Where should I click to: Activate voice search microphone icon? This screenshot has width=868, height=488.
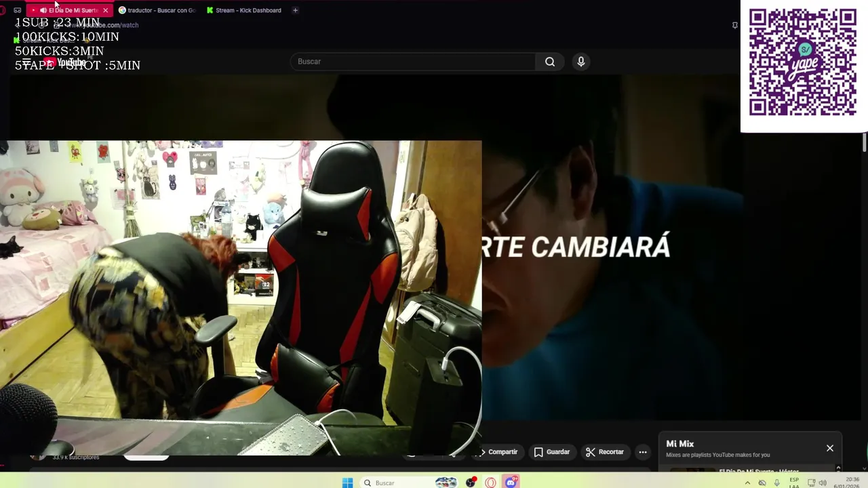580,62
